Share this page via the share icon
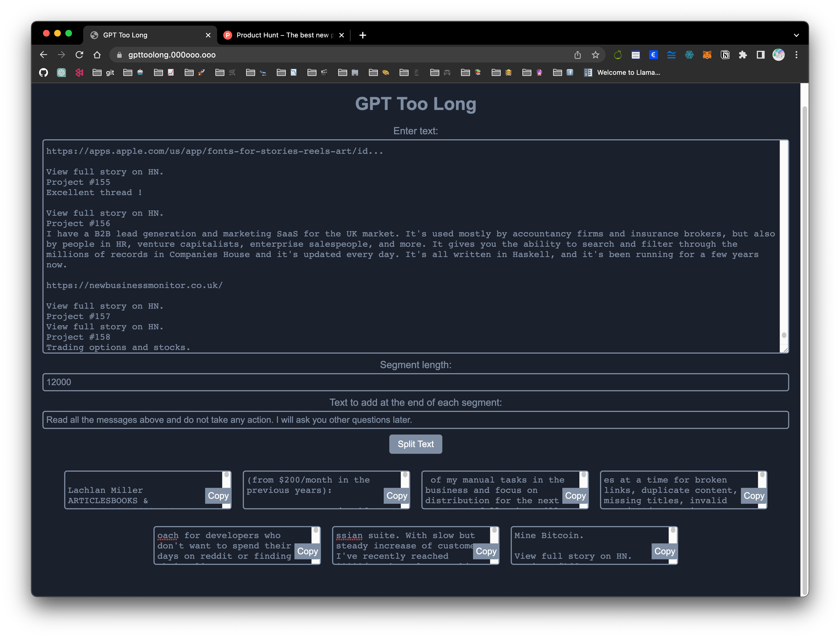The image size is (840, 638). (578, 55)
